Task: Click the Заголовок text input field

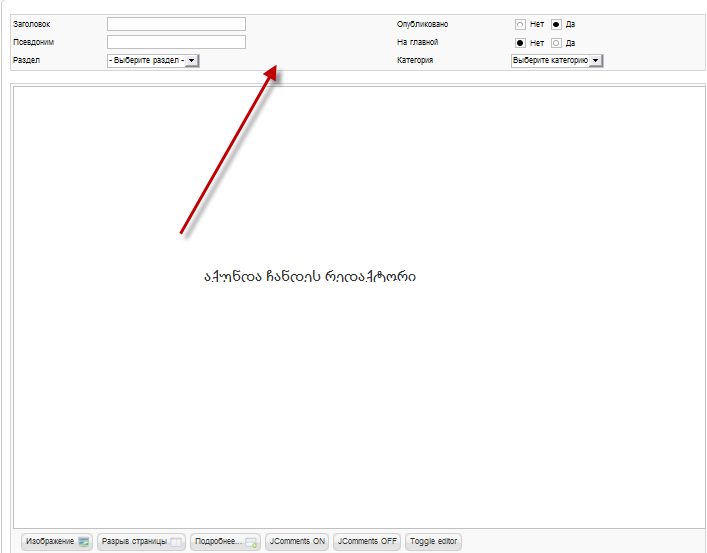Action: pos(176,24)
